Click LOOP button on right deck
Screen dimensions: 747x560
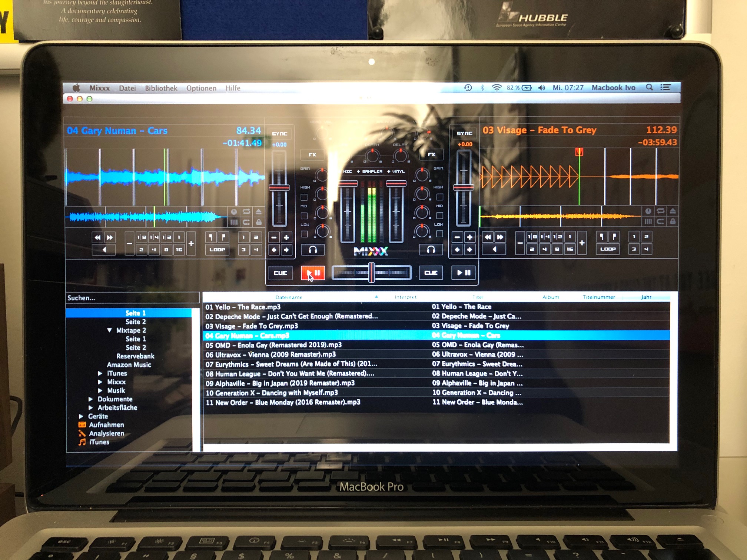tap(608, 249)
